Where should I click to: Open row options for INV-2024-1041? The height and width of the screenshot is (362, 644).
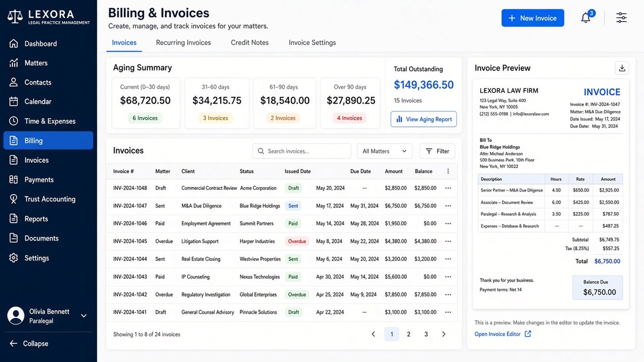pyautogui.click(x=448, y=312)
